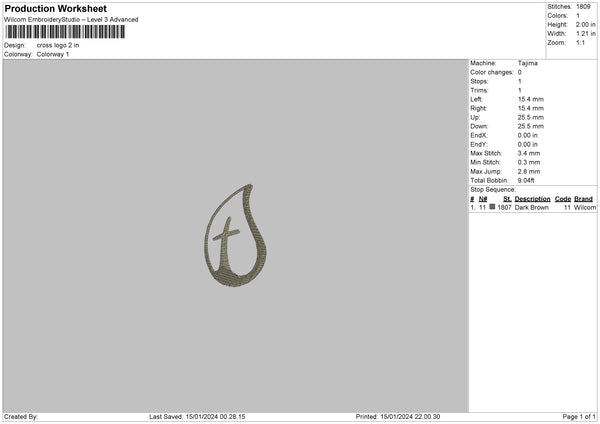The height and width of the screenshot is (424, 600).
Task: Click the stitch count 1807 cell
Action: tap(504, 207)
